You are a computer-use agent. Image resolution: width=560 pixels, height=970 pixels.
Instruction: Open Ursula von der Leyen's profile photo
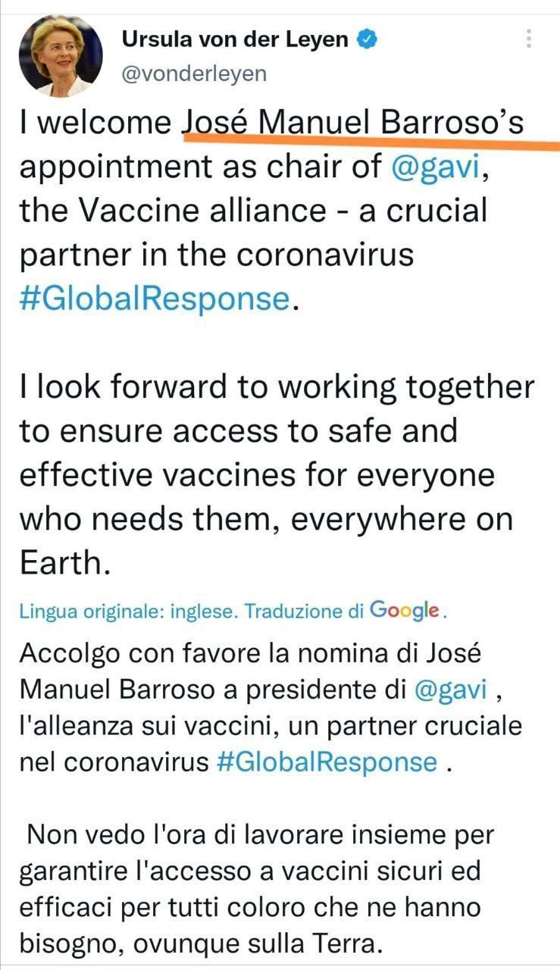click(60, 55)
